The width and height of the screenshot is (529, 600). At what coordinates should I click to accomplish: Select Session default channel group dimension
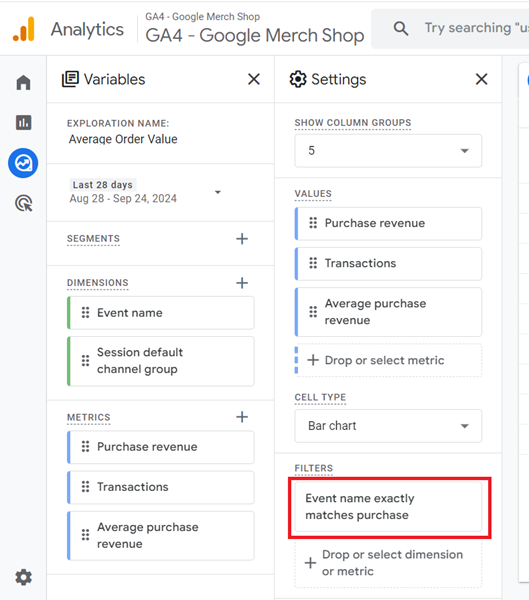(161, 361)
